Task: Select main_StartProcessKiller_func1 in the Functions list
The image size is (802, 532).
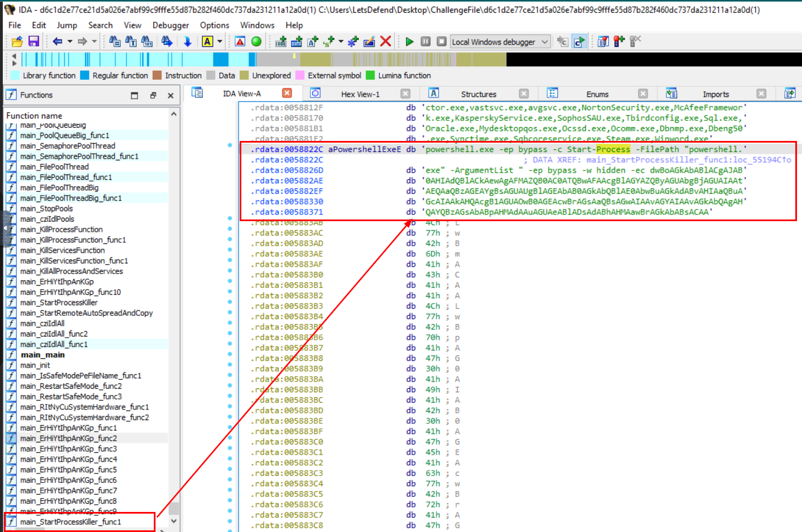Action: (x=70, y=522)
